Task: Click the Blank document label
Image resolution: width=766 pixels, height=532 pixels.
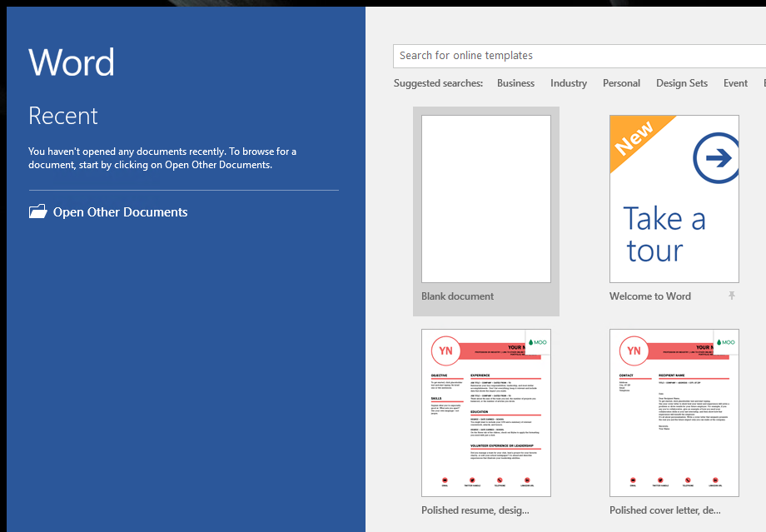Action: [x=457, y=296]
